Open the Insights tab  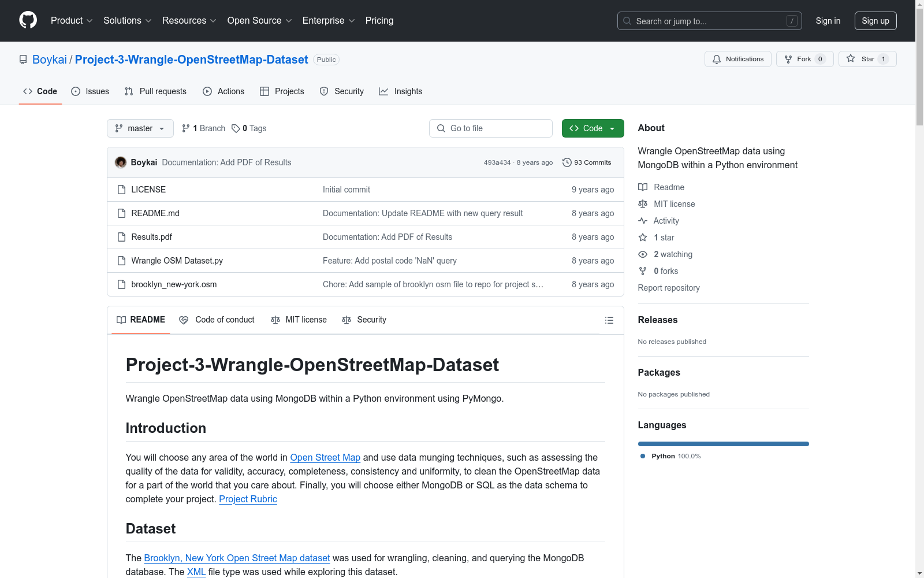point(401,91)
